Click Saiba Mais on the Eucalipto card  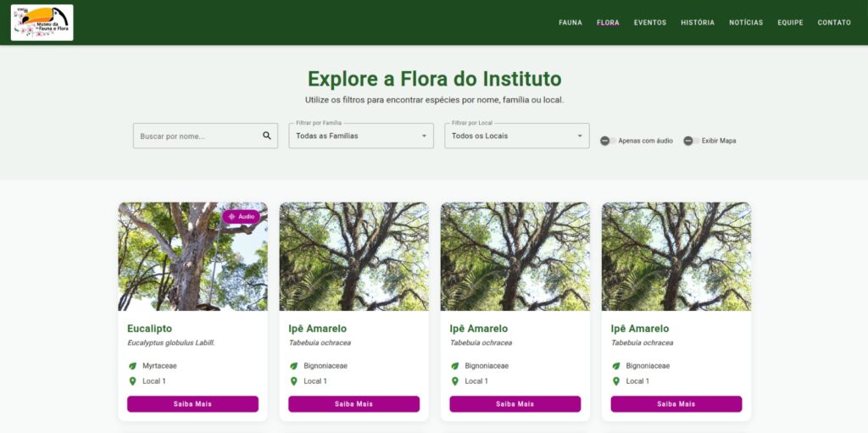coord(192,403)
